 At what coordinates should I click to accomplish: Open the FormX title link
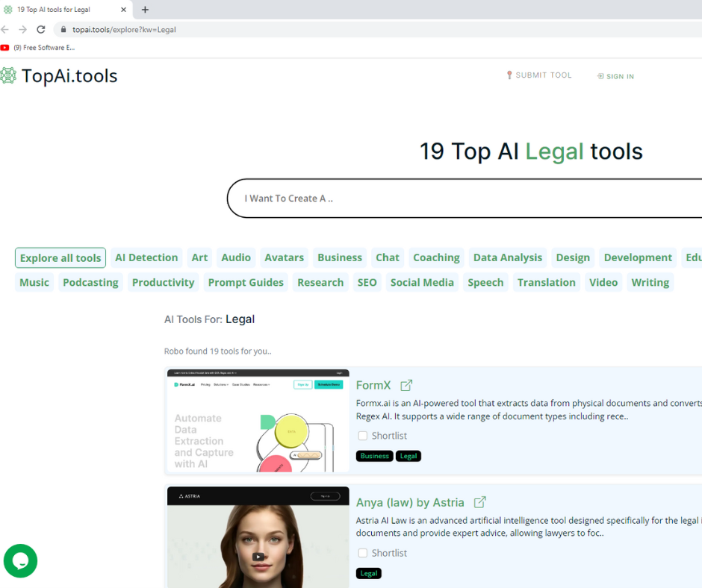pyautogui.click(x=373, y=385)
